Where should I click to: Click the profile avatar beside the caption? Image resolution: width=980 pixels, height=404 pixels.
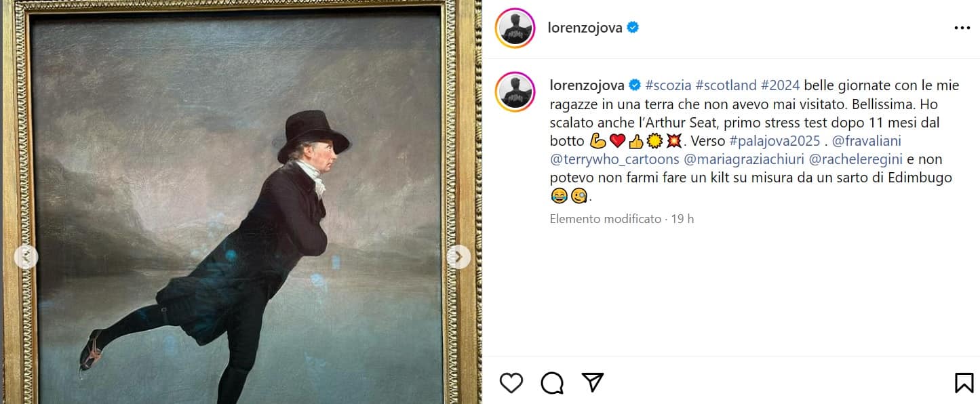[515, 85]
